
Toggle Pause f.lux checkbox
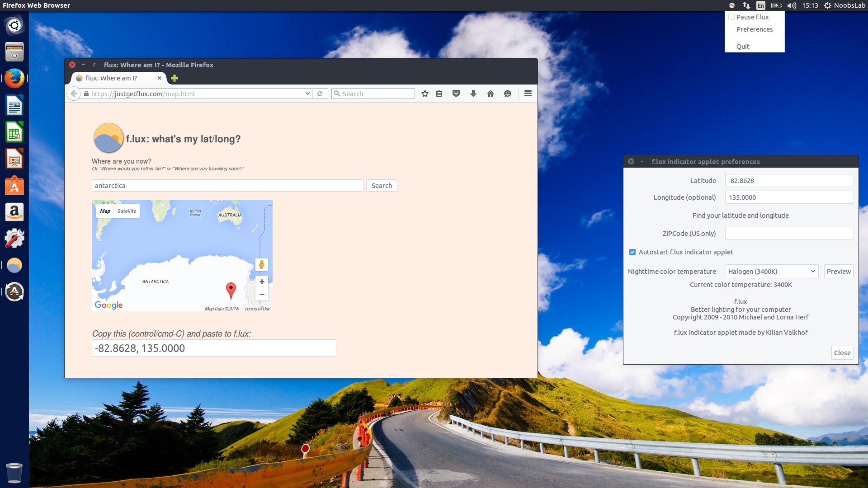[731, 17]
